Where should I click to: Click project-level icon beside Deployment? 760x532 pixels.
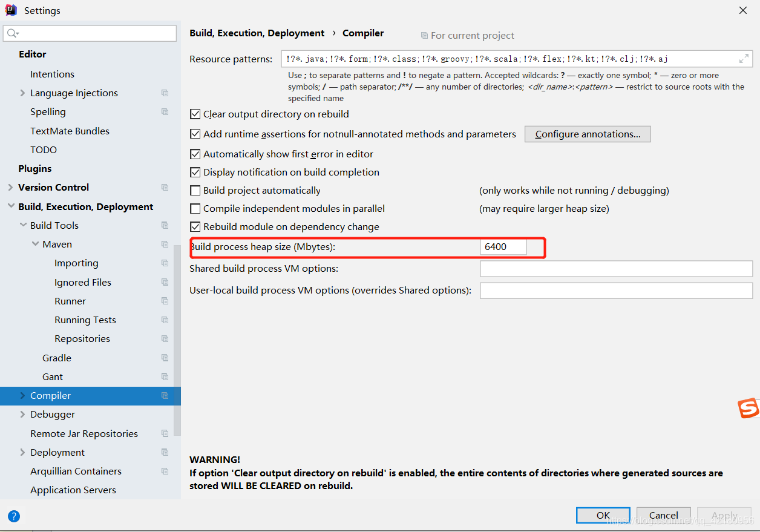pyautogui.click(x=165, y=452)
